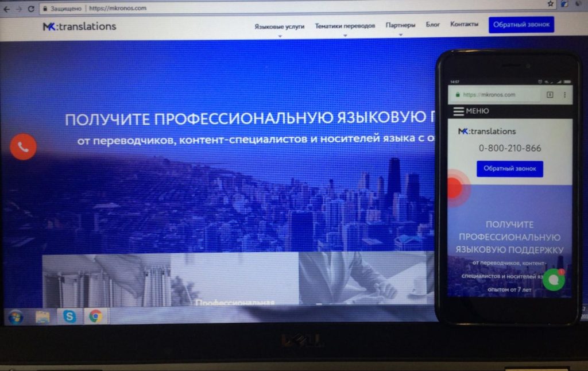Open File Explorer from the taskbar
This screenshot has height=371, width=588.
[42, 318]
